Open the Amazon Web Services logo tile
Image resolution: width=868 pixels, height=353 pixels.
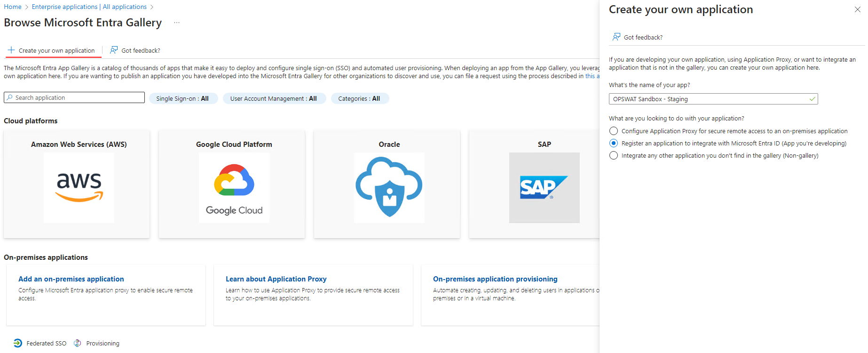(x=79, y=188)
